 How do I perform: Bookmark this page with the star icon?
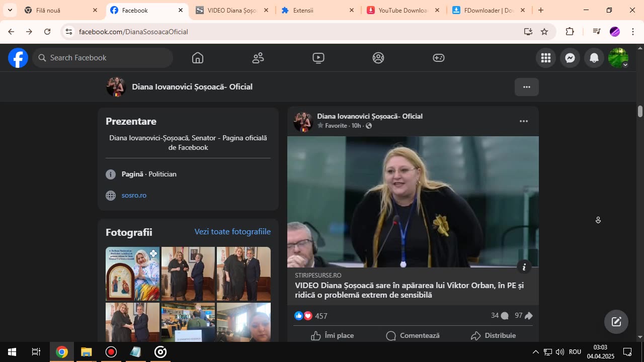[544, 32]
